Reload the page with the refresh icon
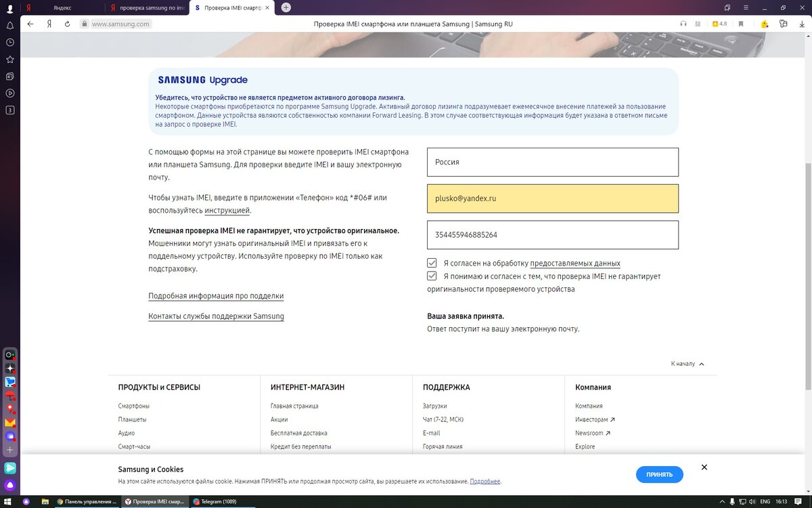812x508 pixels. (67, 24)
